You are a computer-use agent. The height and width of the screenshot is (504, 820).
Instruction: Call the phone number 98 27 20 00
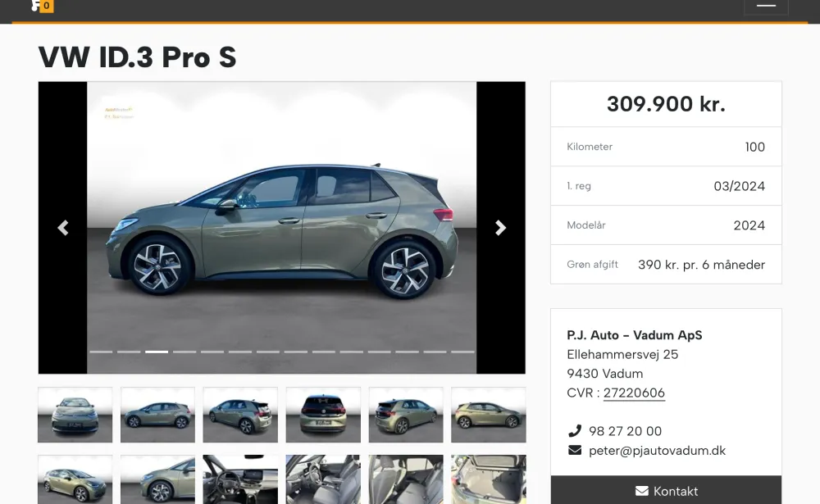click(626, 431)
